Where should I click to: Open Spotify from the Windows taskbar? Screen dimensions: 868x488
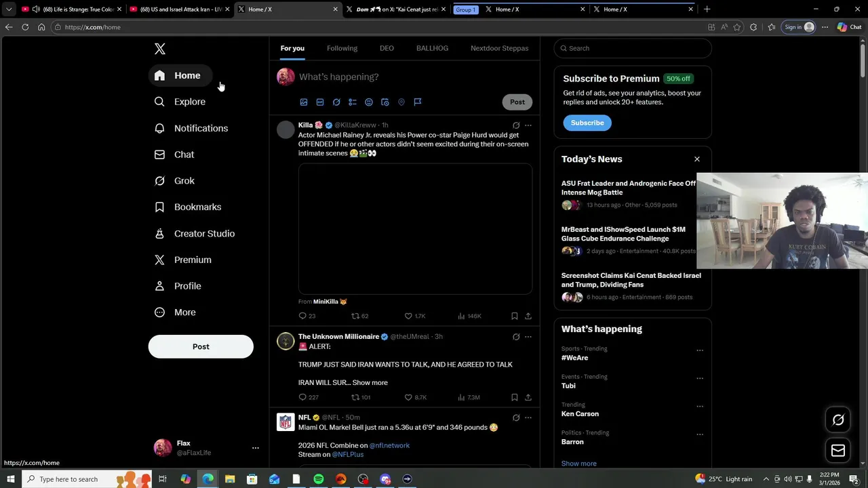tap(319, 479)
